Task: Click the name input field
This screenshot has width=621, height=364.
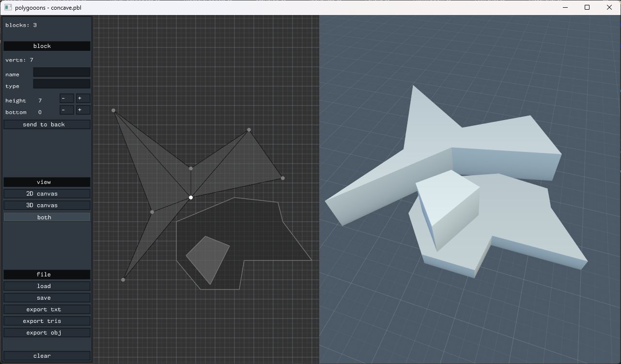Action: click(62, 73)
